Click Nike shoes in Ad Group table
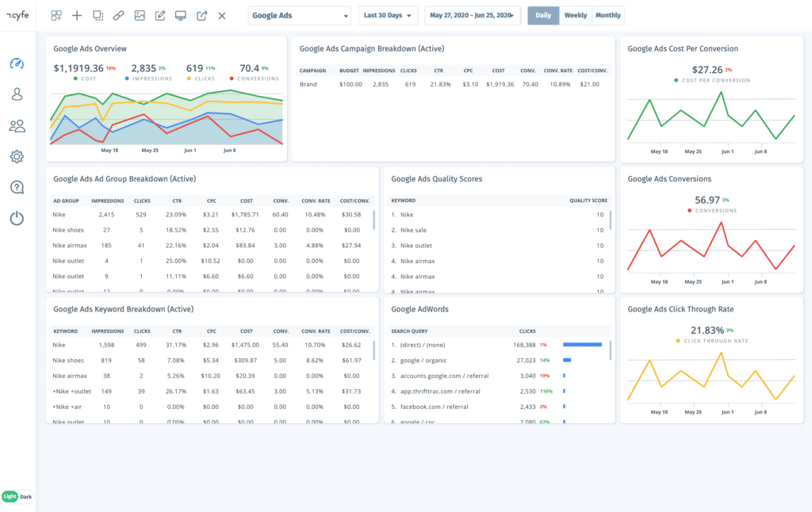The width and height of the screenshot is (812, 512). (68, 230)
